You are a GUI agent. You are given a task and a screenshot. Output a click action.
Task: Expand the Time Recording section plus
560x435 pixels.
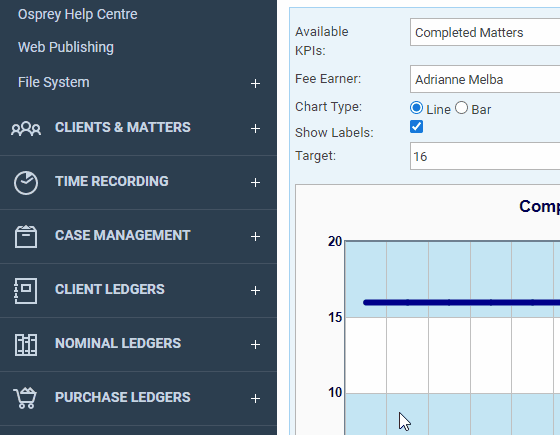point(255,182)
